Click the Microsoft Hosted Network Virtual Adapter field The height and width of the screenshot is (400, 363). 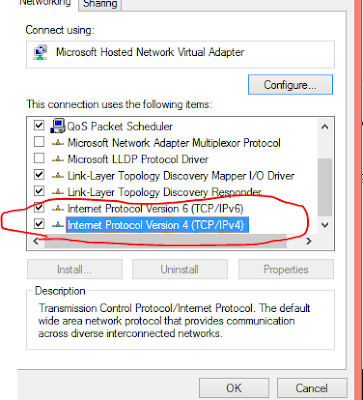click(180, 54)
